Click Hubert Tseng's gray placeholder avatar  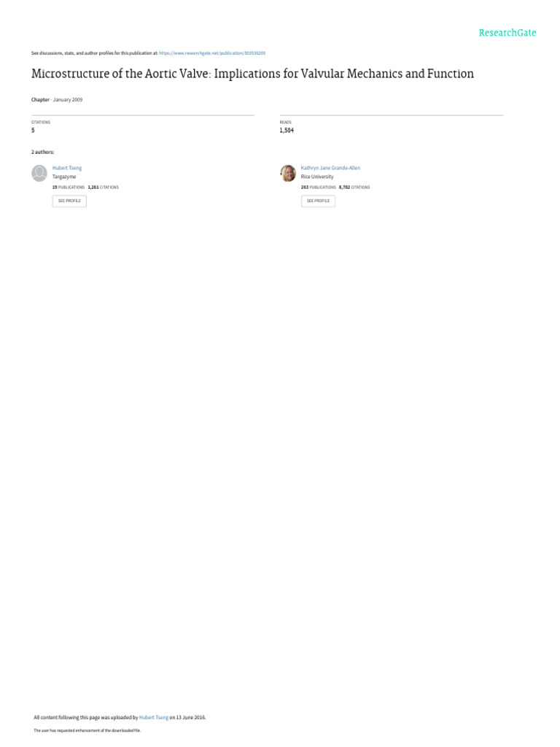click(x=39, y=173)
